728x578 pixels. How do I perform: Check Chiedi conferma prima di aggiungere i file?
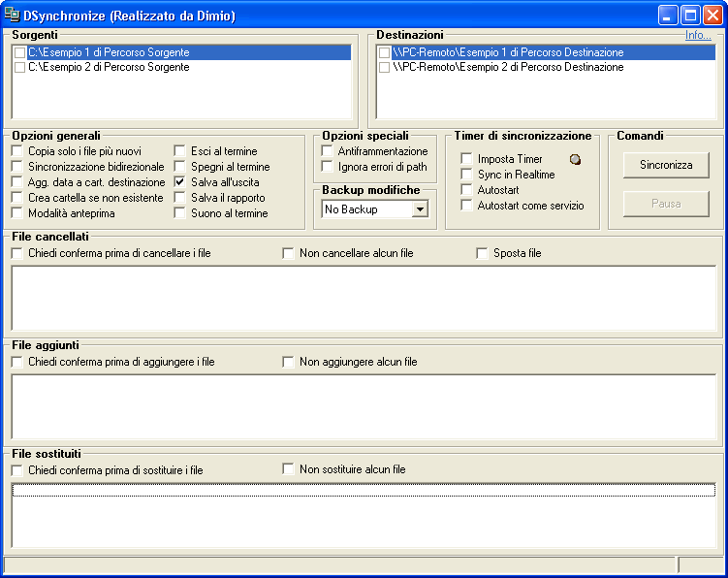point(17,362)
